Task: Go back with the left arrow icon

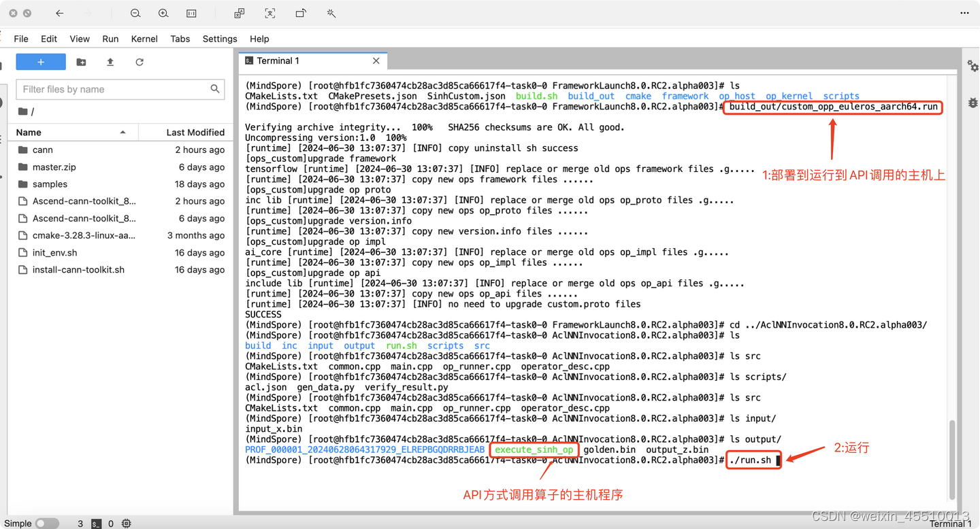Action: [x=59, y=13]
